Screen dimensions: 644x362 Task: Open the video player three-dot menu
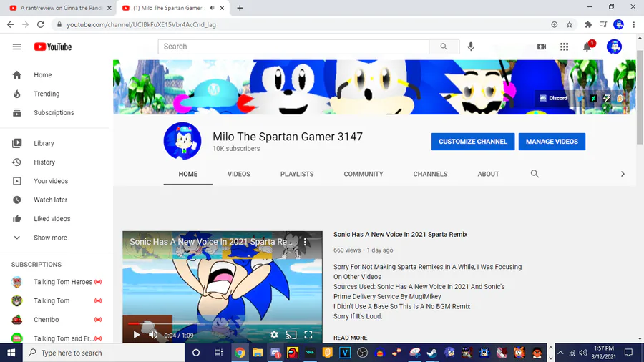(305, 242)
